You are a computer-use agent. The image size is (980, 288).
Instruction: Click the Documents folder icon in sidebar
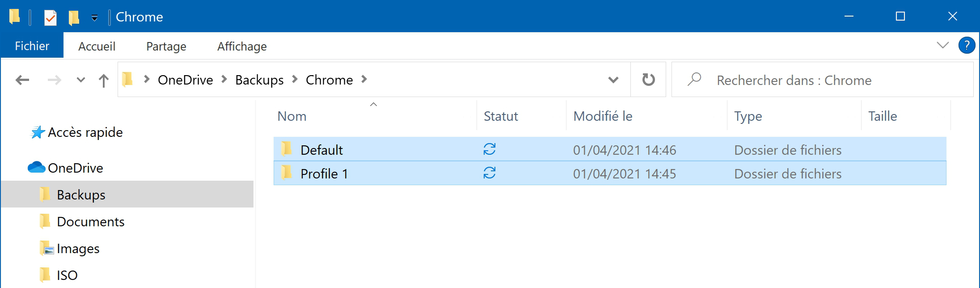pos(45,221)
